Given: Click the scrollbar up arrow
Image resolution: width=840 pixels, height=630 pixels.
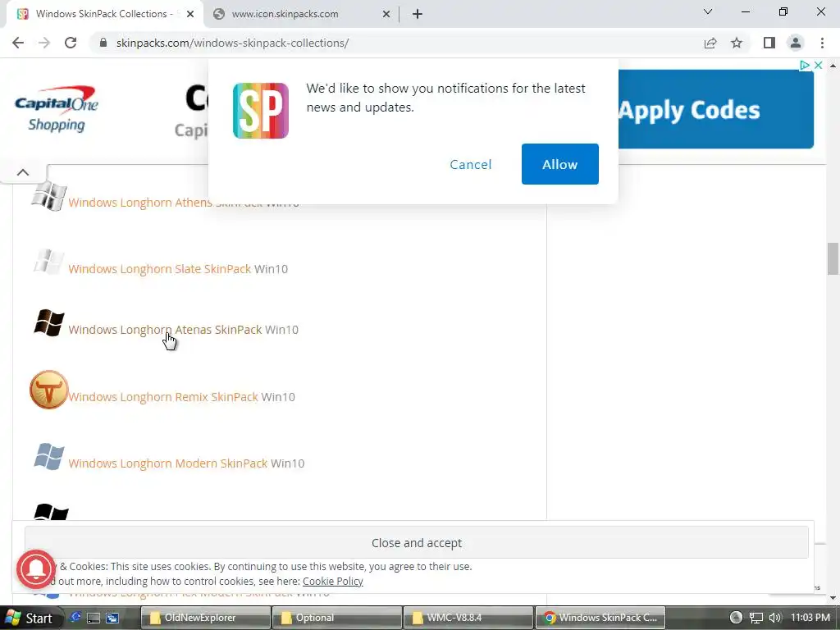Looking at the screenshot, I should (833, 66).
